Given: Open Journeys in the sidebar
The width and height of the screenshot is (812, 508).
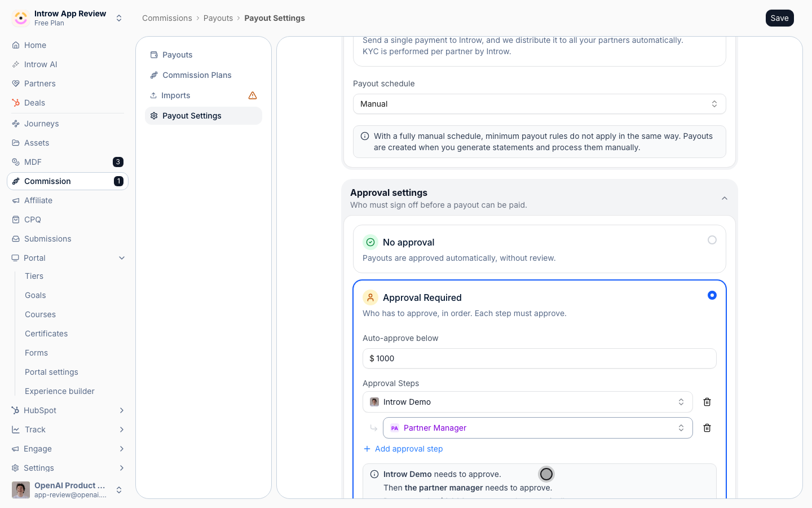Looking at the screenshot, I should click(68, 124).
